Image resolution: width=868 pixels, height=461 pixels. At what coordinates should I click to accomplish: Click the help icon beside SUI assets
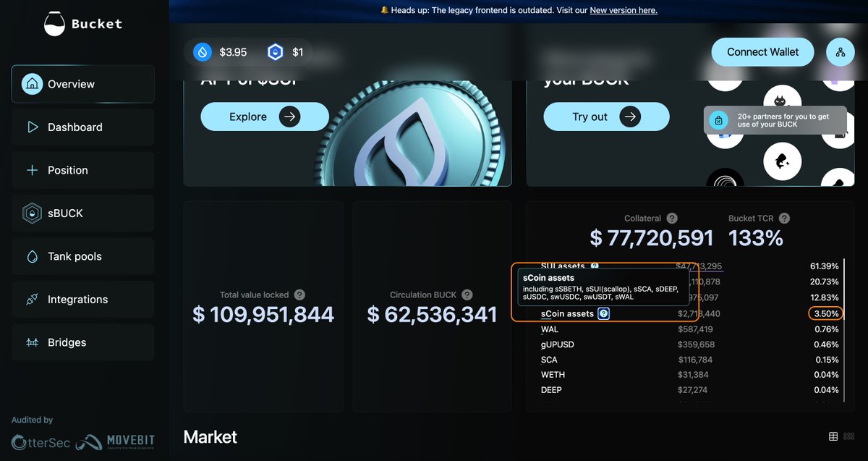(595, 266)
